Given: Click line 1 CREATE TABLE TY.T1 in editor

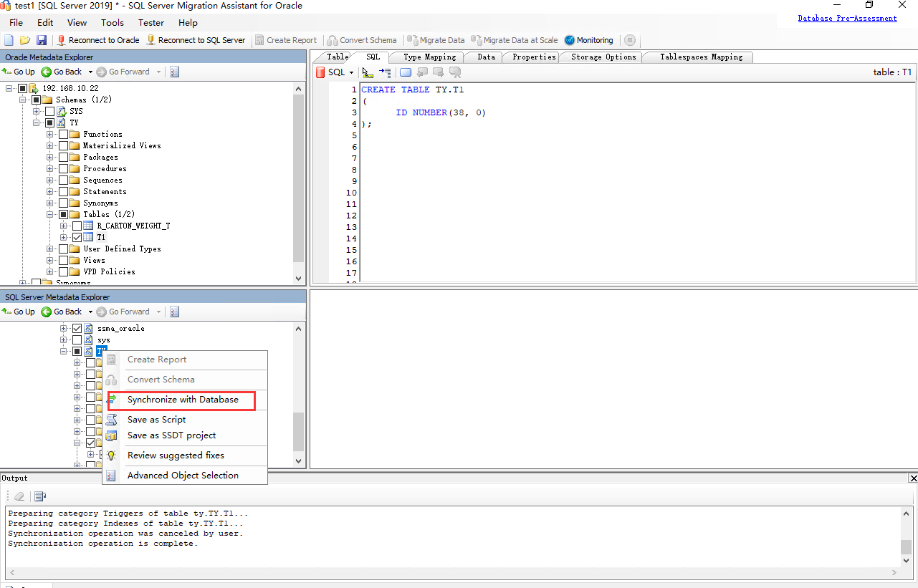Looking at the screenshot, I should (x=413, y=90).
